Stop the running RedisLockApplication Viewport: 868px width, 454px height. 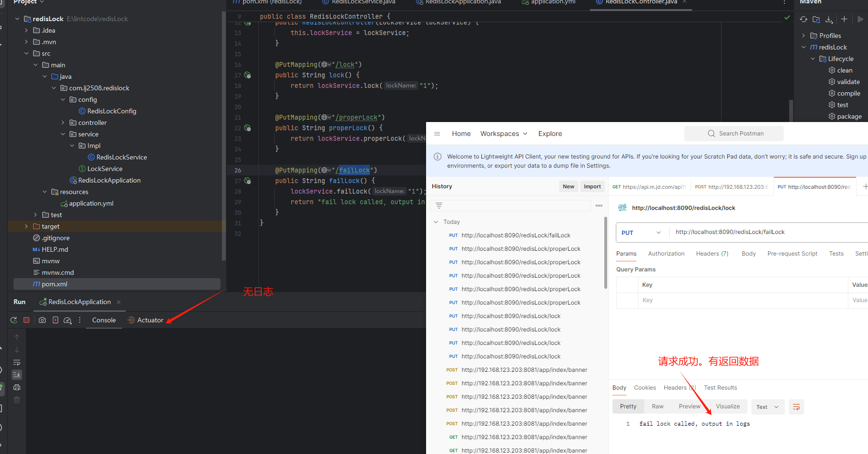click(26, 320)
